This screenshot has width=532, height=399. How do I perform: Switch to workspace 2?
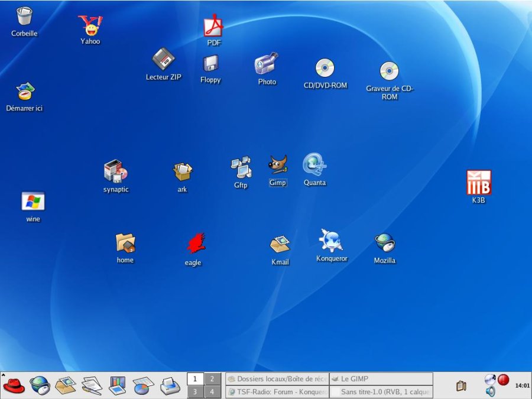[x=212, y=379]
